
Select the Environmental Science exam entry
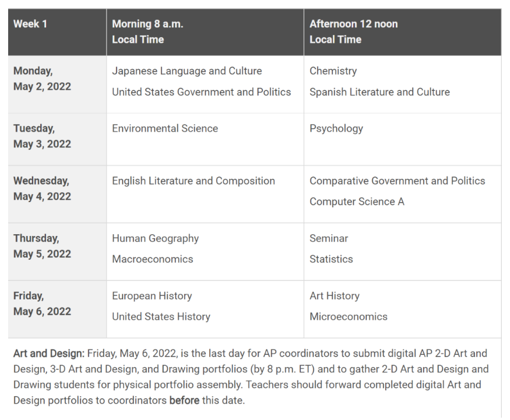click(x=165, y=128)
